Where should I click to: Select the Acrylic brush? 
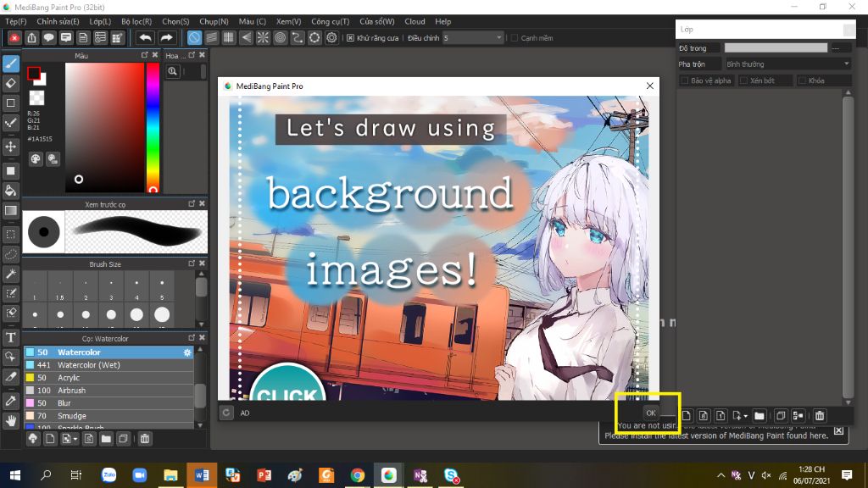(x=108, y=378)
